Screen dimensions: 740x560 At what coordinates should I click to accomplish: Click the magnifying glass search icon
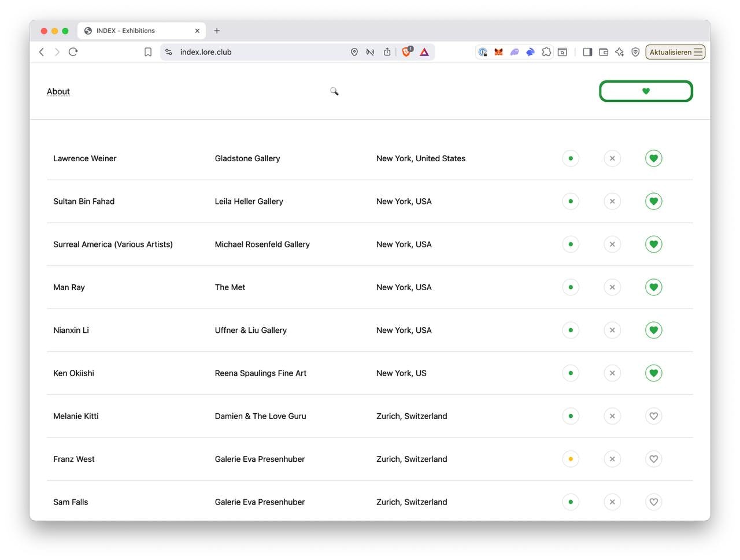[334, 91]
